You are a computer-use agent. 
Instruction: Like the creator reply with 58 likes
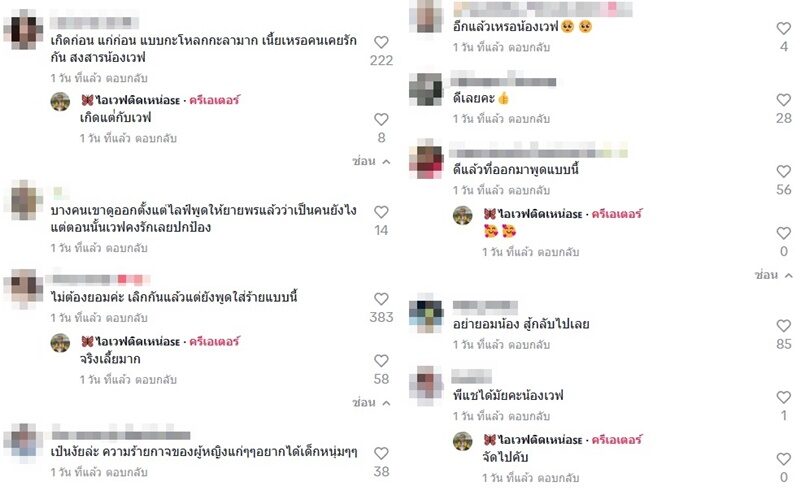(x=381, y=361)
